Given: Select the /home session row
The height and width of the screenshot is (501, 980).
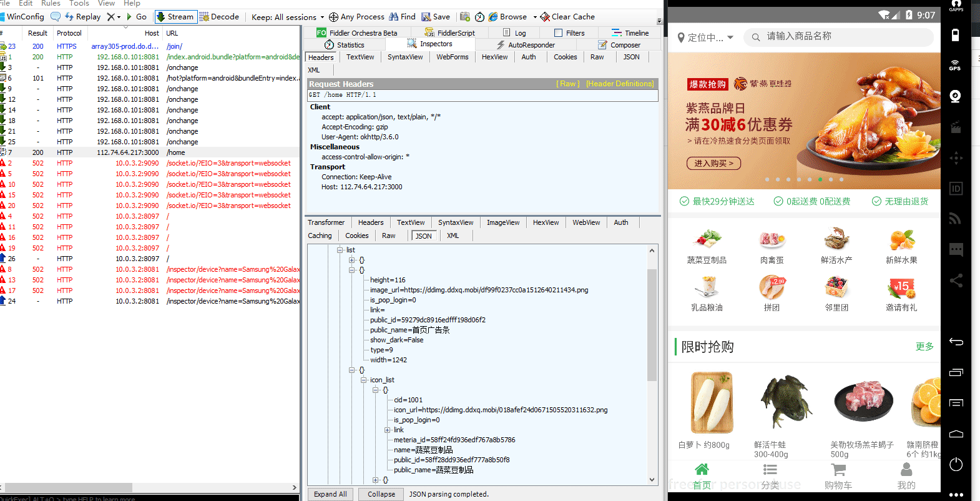Looking at the screenshot, I should coord(150,152).
